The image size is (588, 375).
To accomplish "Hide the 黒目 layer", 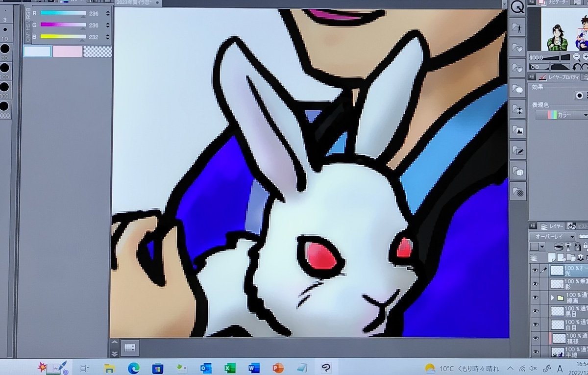I will point(535,311).
